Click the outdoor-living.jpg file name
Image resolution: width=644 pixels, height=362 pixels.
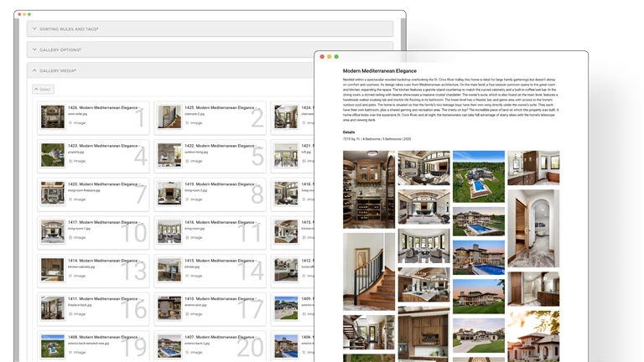point(196,152)
